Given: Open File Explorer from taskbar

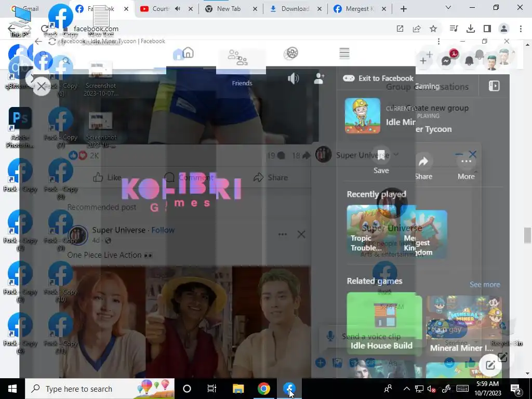Looking at the screenshot, I should 238,389.
